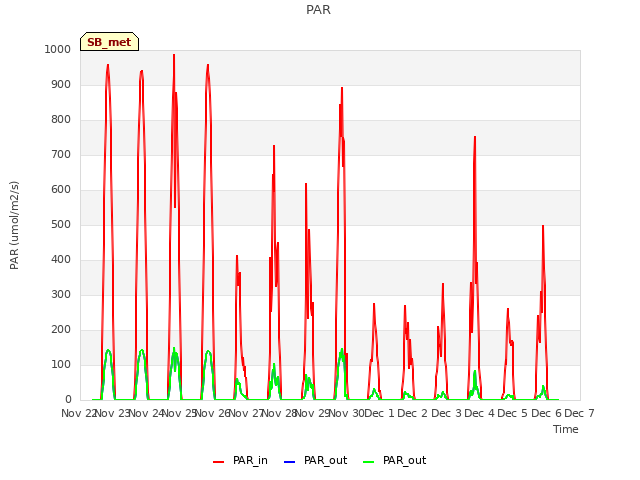
Task: Click the PAR chart title
Action: click(318, 10)
